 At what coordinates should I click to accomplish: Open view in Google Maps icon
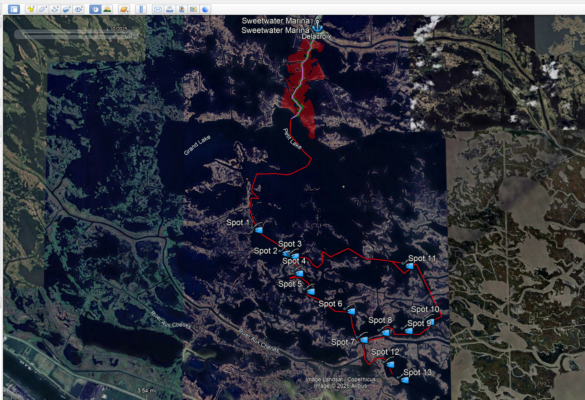click(x=193, y=9)
